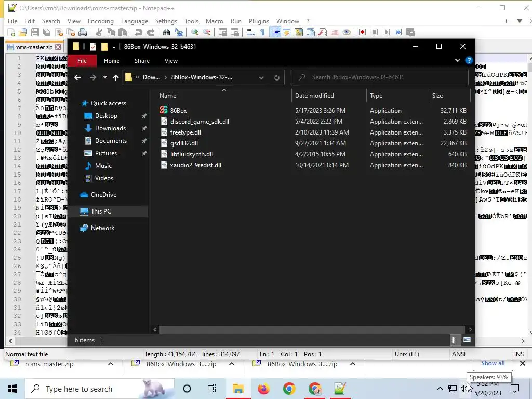Go up one folder level
This screenshot has width=532, height=399.
tap(116, 78)
